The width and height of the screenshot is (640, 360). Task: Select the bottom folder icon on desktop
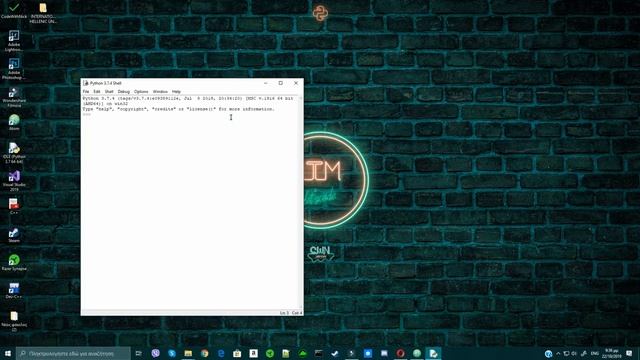click(14, 321)
